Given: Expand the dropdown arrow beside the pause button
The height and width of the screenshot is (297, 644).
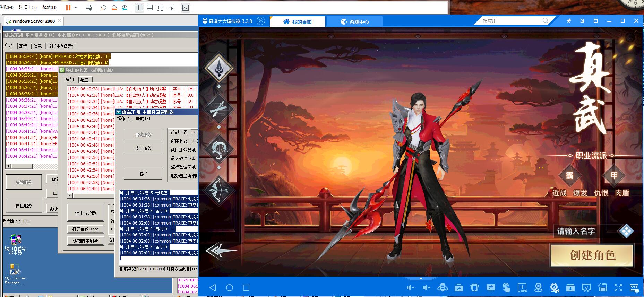Looking at the screenshot, I should (x=76, y=8).
